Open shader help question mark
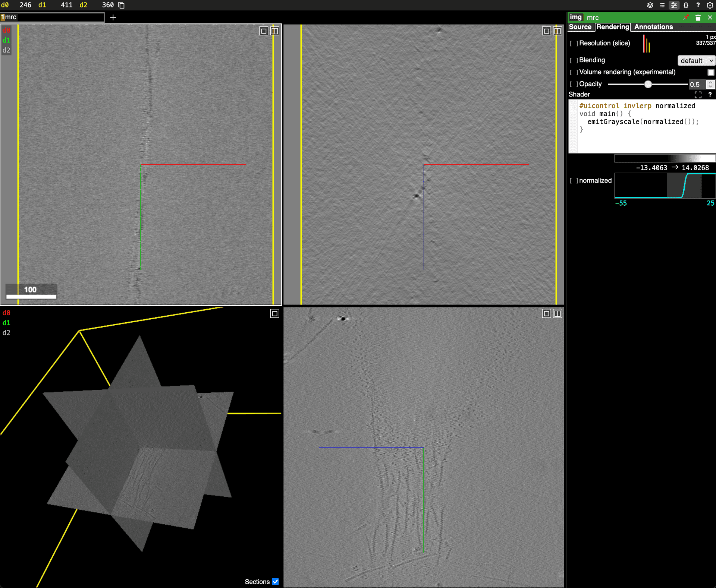The image size is (716, 588). [710, 95]
